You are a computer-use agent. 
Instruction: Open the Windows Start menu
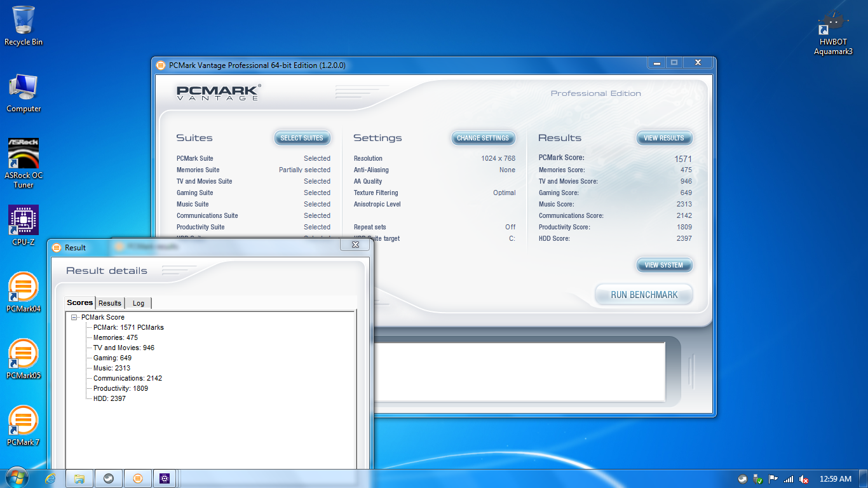[17, 478]
